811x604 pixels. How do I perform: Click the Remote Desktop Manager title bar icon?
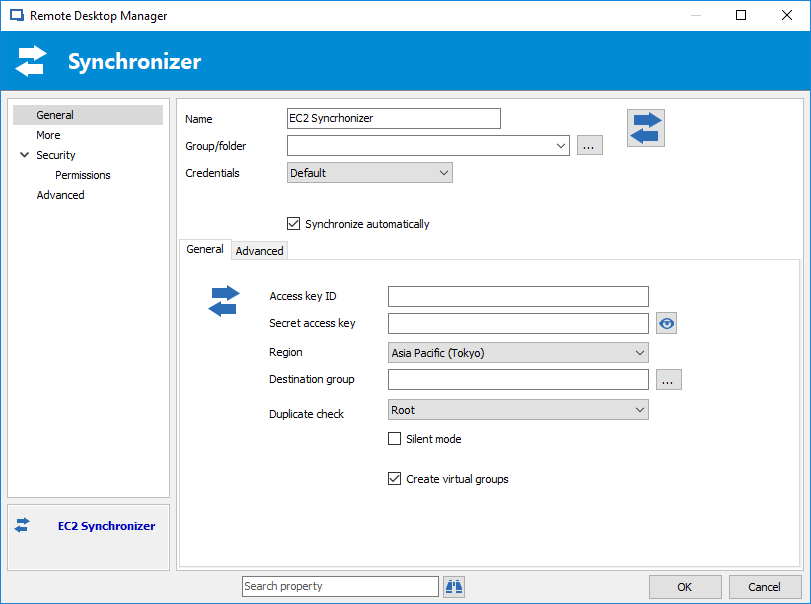tap(17, 16)
